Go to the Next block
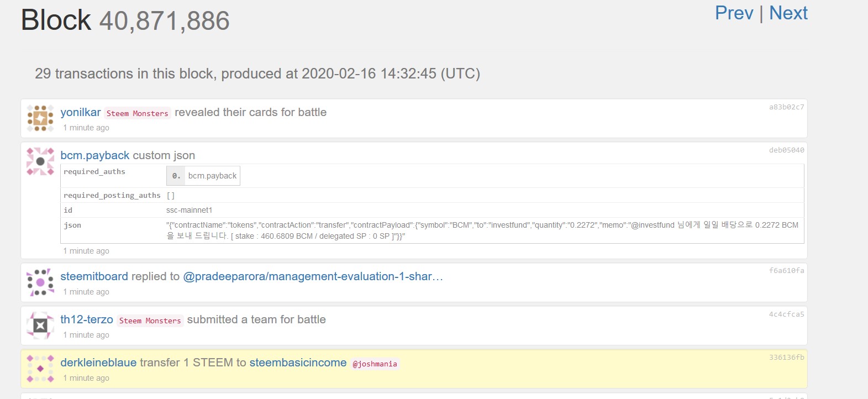 788,13
